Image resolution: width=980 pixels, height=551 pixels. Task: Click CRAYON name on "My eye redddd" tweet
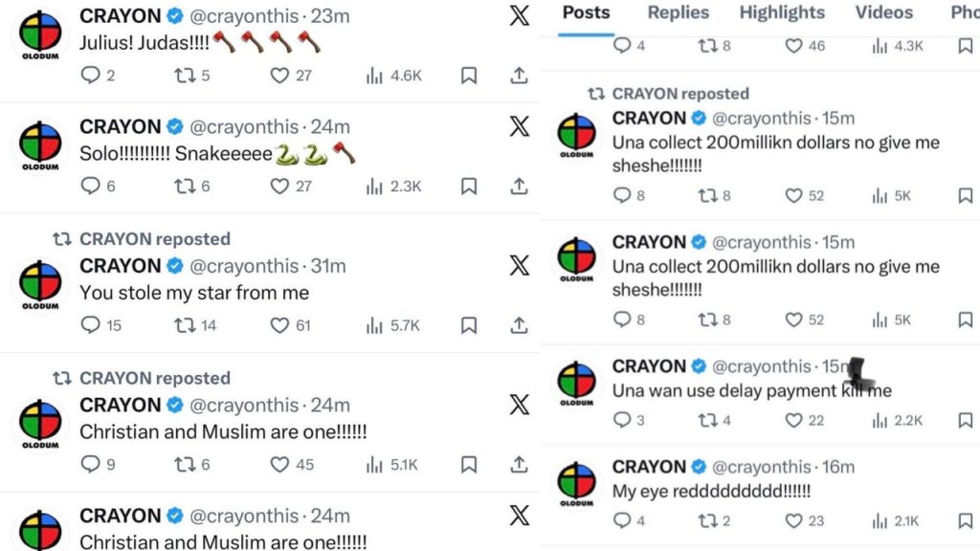[649, 467]
